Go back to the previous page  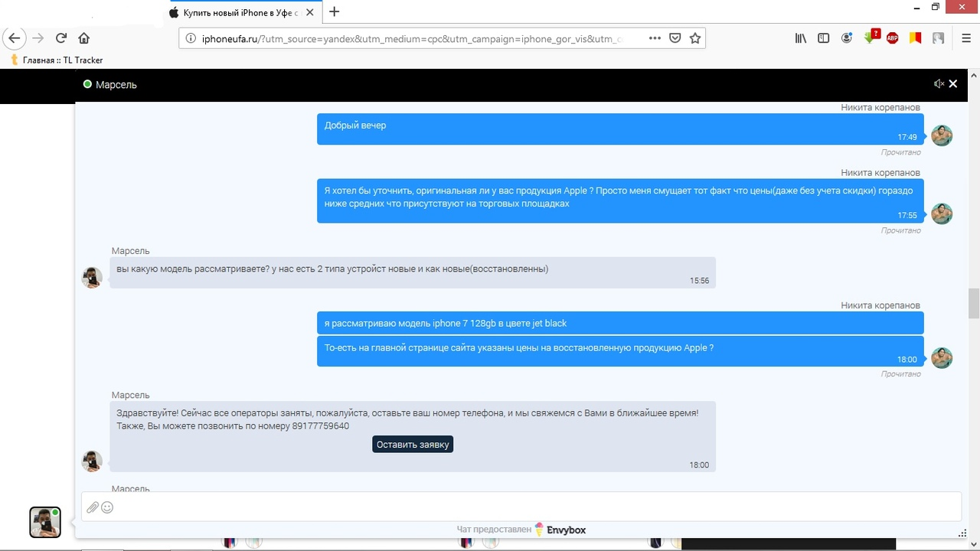click(x=15, y=38)
